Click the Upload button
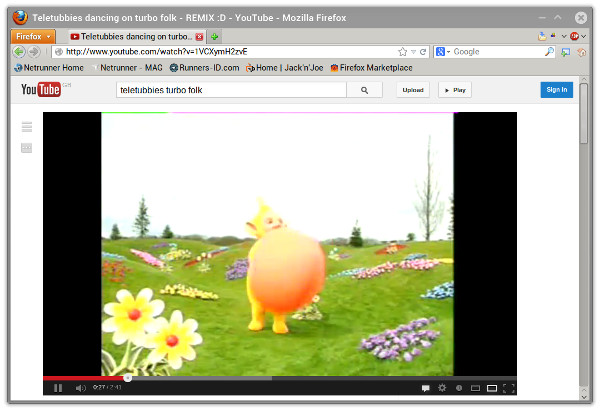Screen dimensions: 600x411 click(413, 90)
